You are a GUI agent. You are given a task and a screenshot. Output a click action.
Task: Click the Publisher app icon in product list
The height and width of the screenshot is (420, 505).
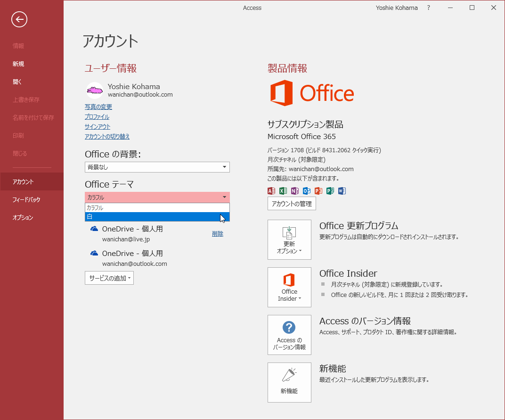(x=330, y=191)
